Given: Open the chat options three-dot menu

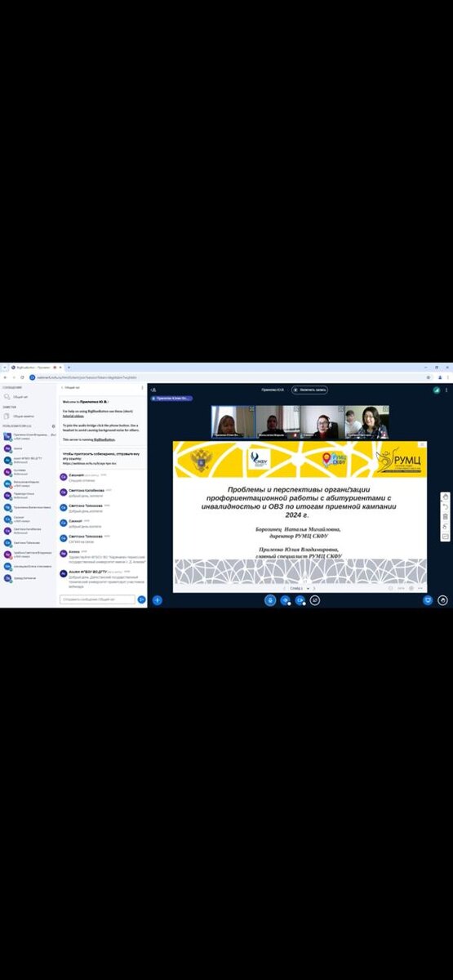Looking at the screenshot, I should (x=143, y=388).
